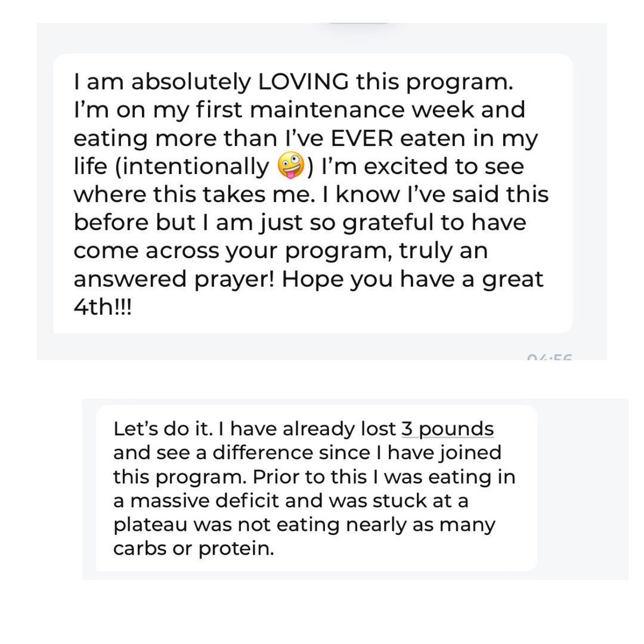
Task: Click the phrase "Hope you have a great"
Action: 413,279
